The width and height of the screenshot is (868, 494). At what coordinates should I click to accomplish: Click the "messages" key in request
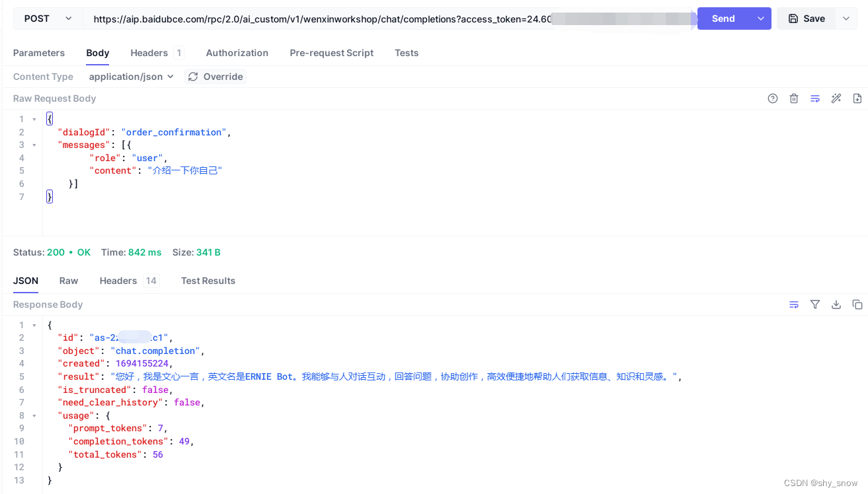(x=84, y=145)
